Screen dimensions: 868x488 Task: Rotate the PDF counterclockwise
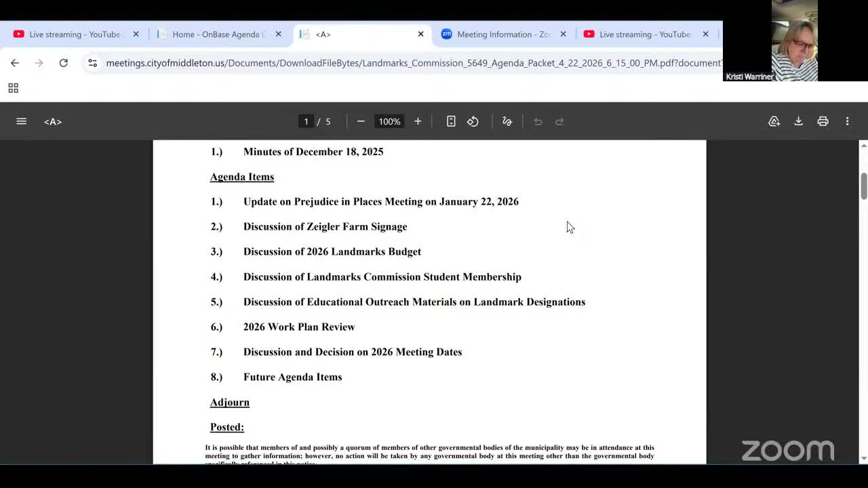click(473, 121)
